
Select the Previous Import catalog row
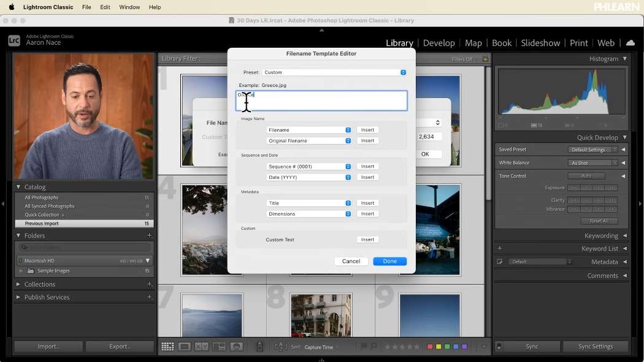click(x=84, y=224)
